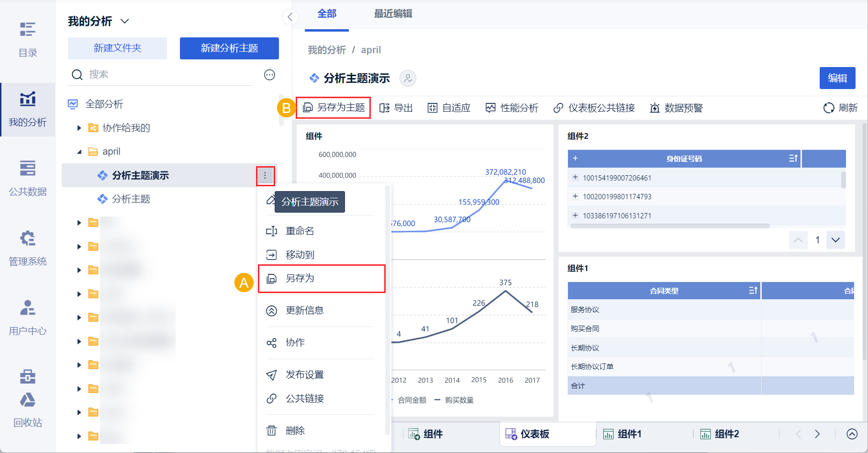
Task: Go to next page in 组件2 pagination
Action: tap(835, 240)
